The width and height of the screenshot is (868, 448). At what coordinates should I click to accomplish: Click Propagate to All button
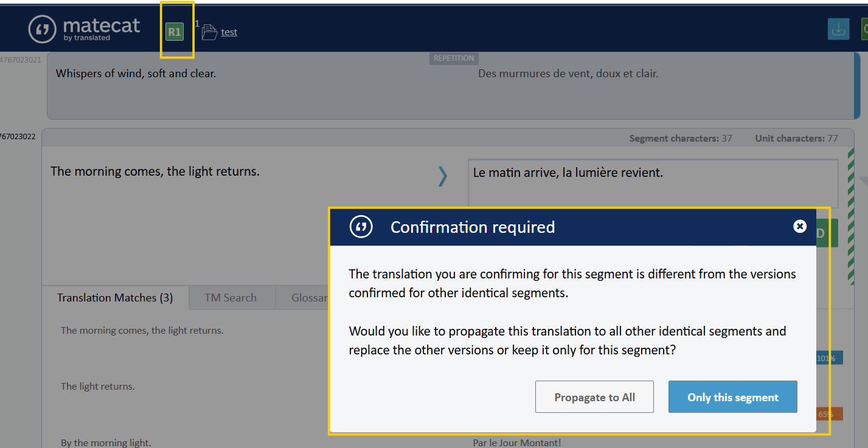594,397
